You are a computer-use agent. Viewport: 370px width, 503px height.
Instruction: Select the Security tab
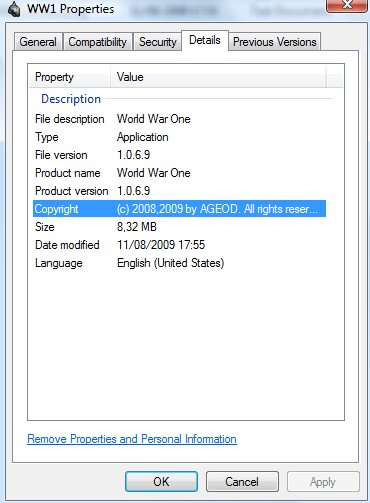click(157, 42)
